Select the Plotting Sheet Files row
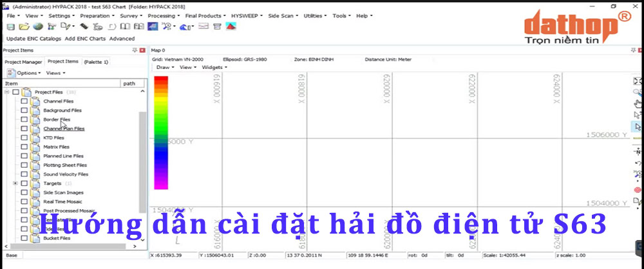644x269 pixels. [x=65, y=165]
